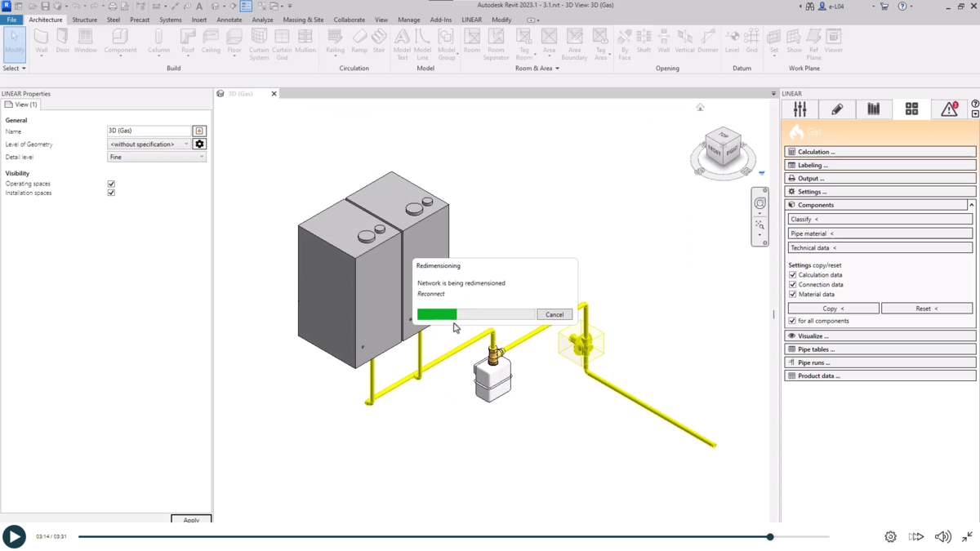Screen dimensions: 980x551
Task: Switch to the LINEAR ribbon tab
Action: [471, 19]
